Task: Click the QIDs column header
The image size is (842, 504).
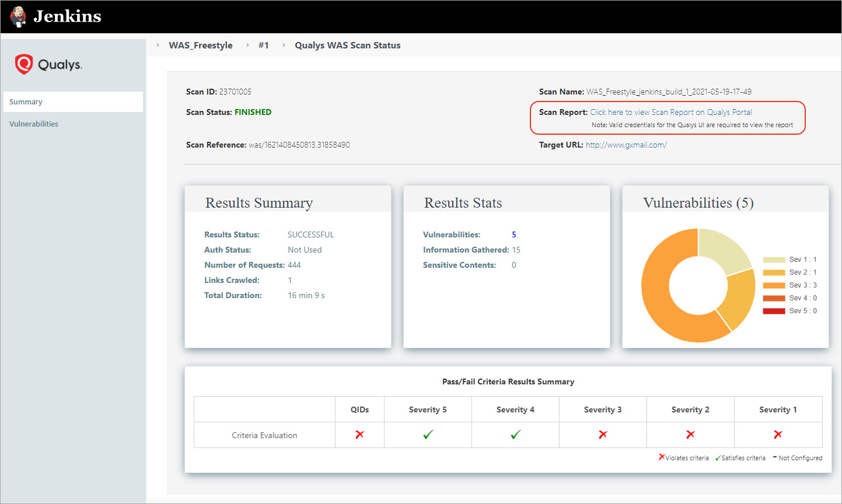Action: (359, 409)
